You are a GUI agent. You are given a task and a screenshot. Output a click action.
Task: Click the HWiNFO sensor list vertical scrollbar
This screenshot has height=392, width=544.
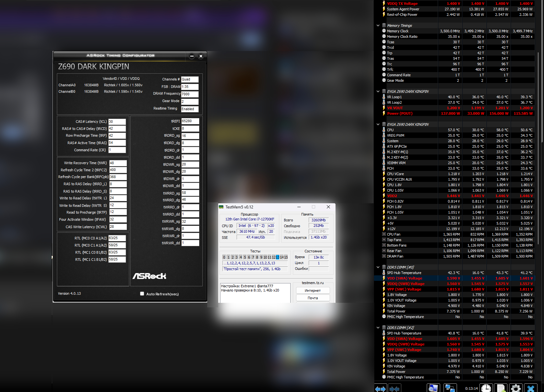coord(538,149)
